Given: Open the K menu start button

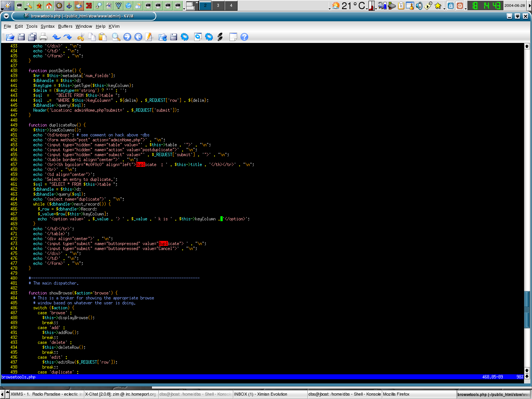Looking at the screenshot, I should point(7,5).
